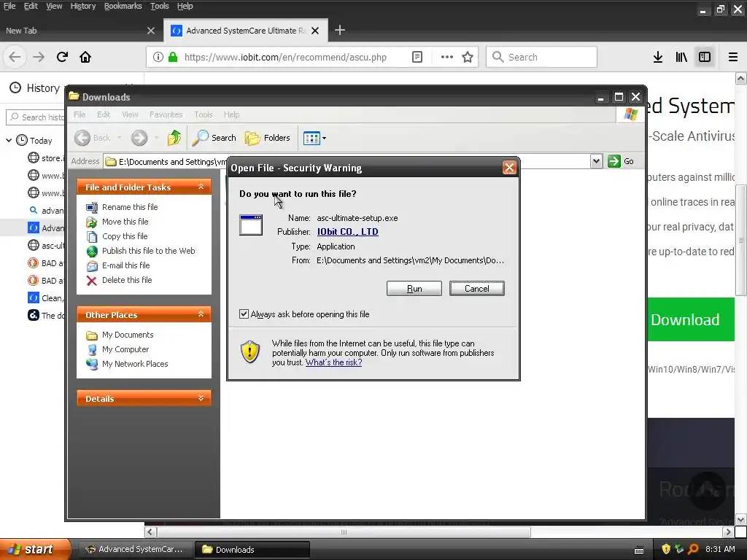Open Firefox Bookmarks menu

click(x=123, y=6)
